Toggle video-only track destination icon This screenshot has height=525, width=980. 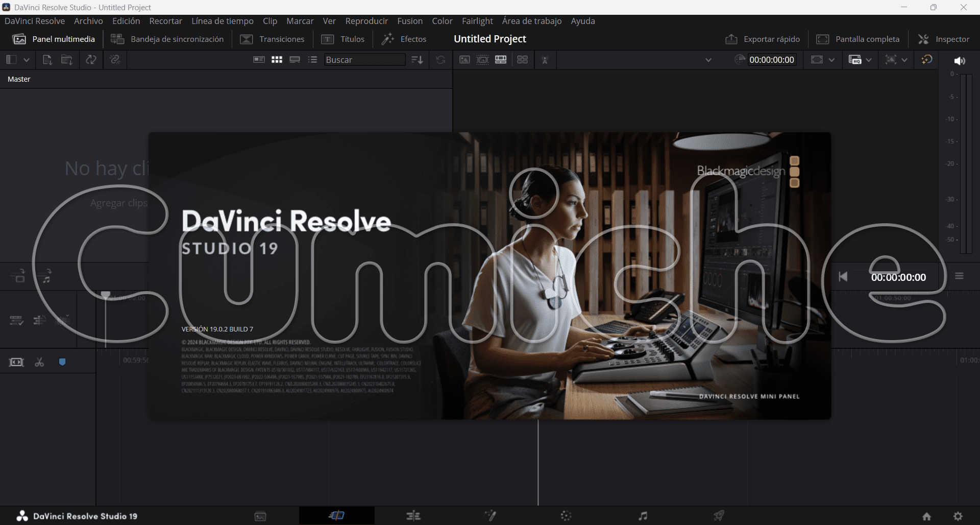18,276
